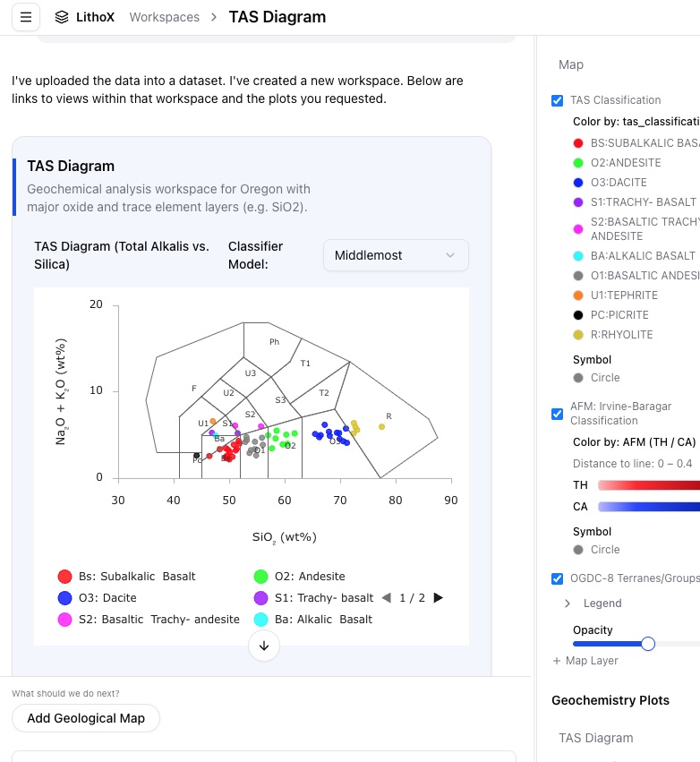Viewport: 700px width, 762px height.
Task: Click the 1 / 2 legend page indicator
Action: pos(412,598)
